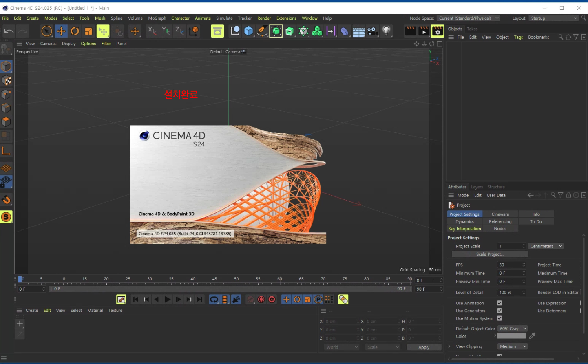Switch to Model mode in left sidebar
Screen dimensions: 588x364
click(x=6, y=66)
